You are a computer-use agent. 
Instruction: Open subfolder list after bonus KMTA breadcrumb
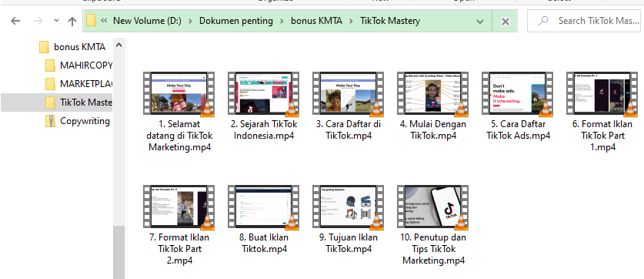point(351,21)
